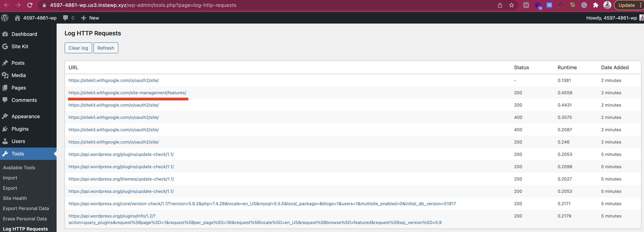The width and height of the screenshot is (644, 232).
Task: Click the Clear log button
Action: [78, 48]
